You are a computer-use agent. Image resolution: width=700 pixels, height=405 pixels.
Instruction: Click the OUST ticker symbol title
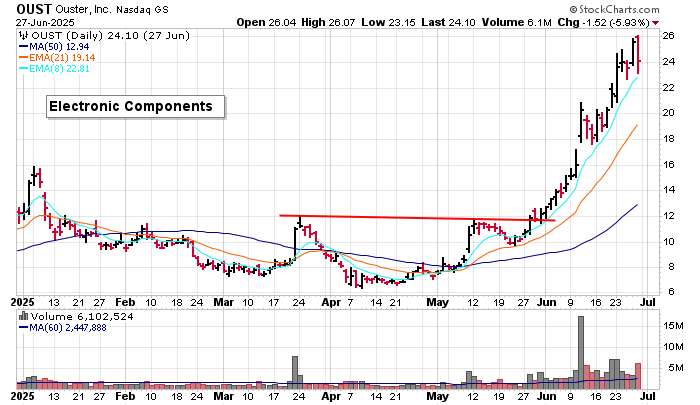34,9
